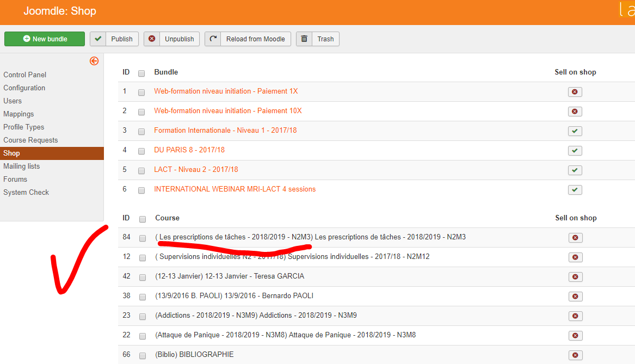Image resolution: width=635 pixels, height=364 pixels.
Task: Open System Check from sidebar
Action: [x=26, y=192]
